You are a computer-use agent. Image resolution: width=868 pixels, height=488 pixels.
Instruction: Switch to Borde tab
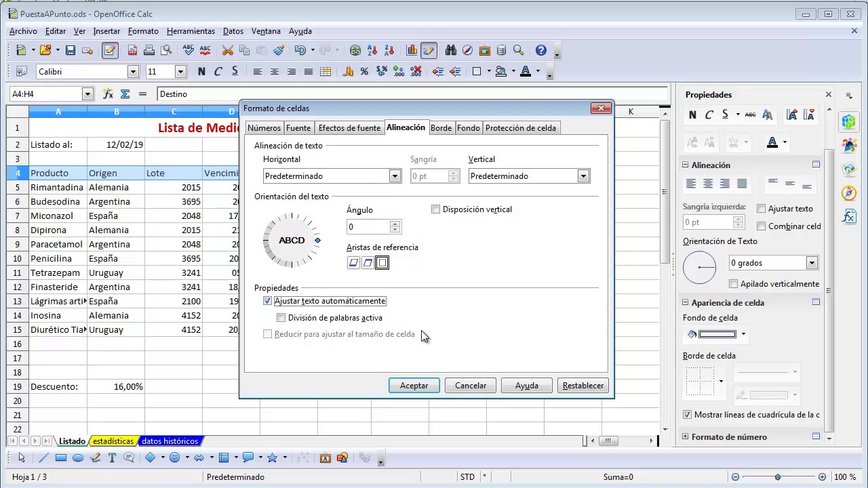[x=441, y=128]
